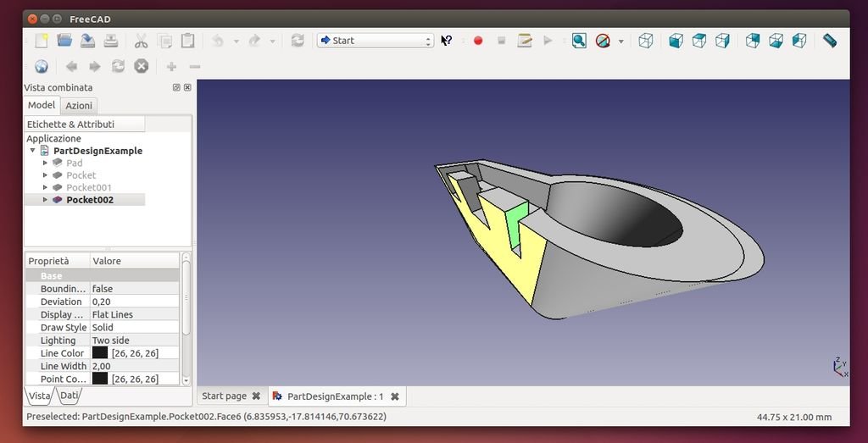Open the web browser globe icon
Image resolution: width=868 pixels, height=443 pixels.
41,66
